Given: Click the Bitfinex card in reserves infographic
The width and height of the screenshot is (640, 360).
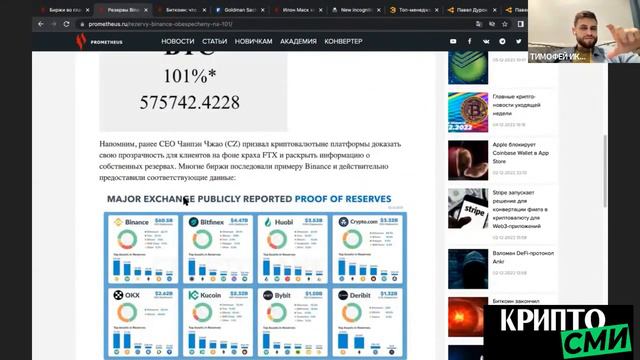Looking at the screenshot, I should (x=218, y=249).
